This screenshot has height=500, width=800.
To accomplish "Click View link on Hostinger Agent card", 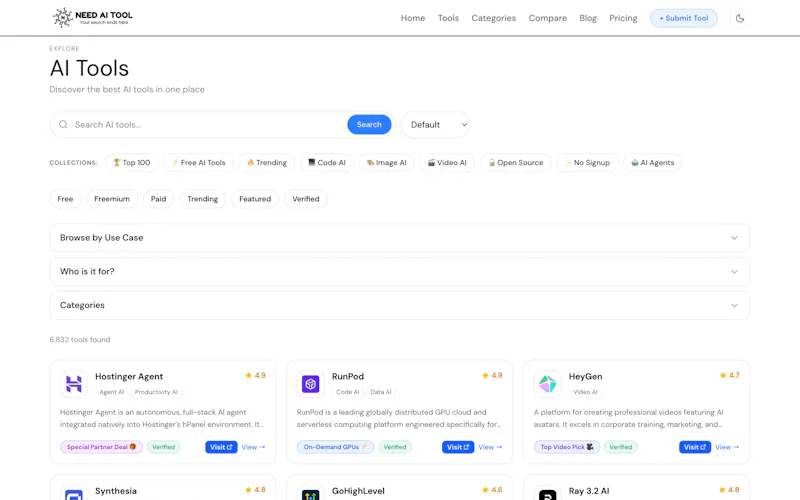I will click(253, 447).
